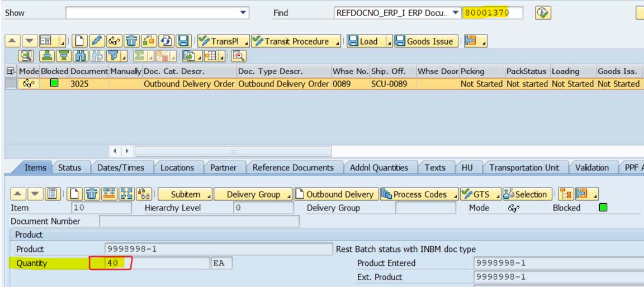Click the glasses display-mode icon in top toolbar
The width and height of the screenshot is (644, 287).
[x=114, y=41]
